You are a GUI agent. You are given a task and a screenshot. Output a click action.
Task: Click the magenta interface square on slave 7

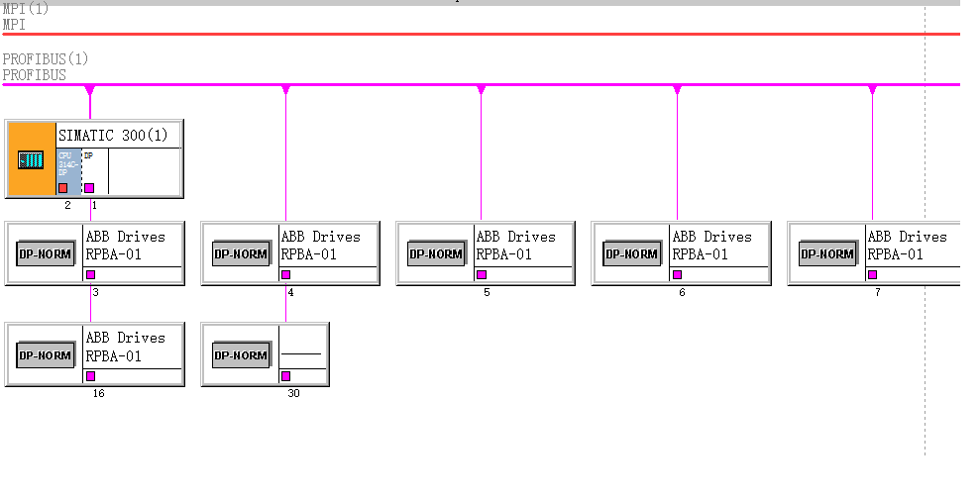(873, 275)
